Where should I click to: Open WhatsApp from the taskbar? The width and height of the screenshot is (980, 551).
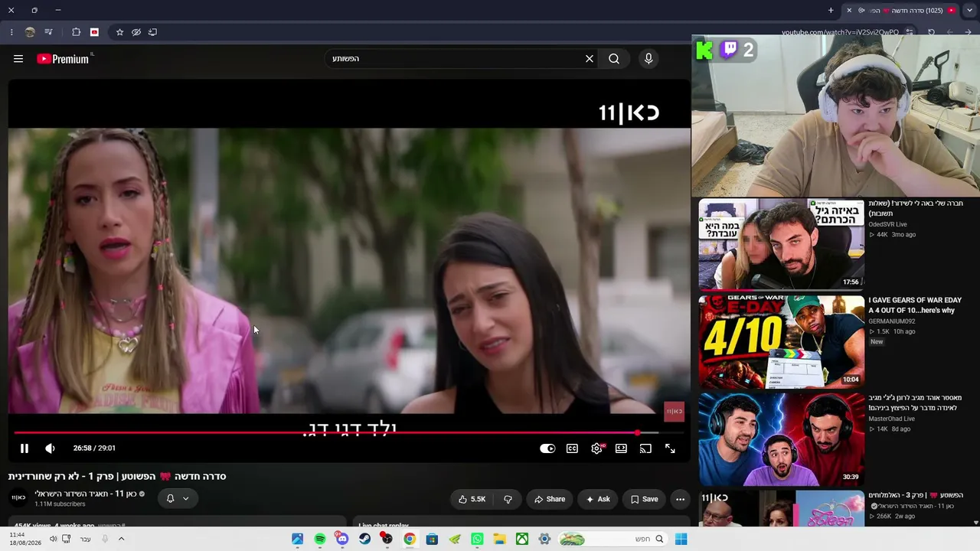tap(477, 540)
